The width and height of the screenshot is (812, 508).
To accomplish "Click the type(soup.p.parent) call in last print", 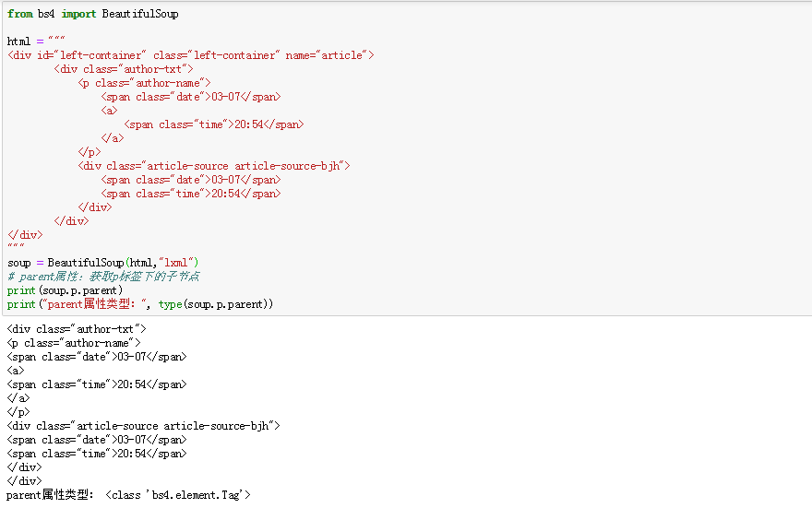I will coord(213,304).
